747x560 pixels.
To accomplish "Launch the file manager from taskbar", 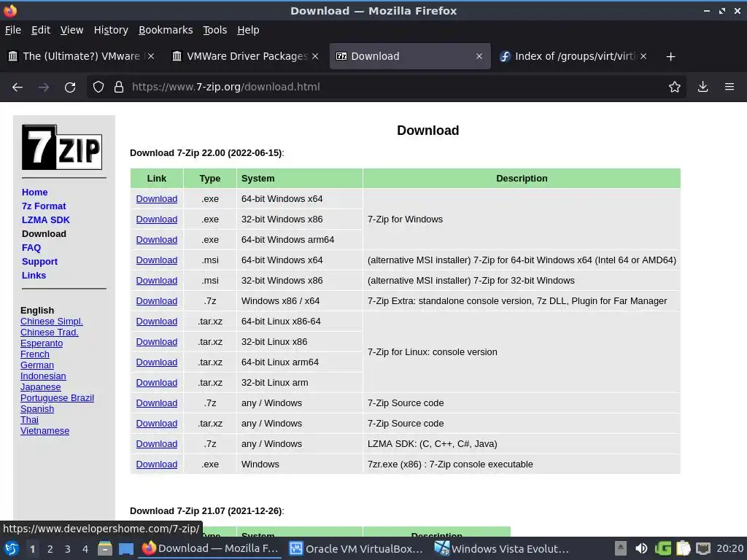I will (x=105, y=548).
